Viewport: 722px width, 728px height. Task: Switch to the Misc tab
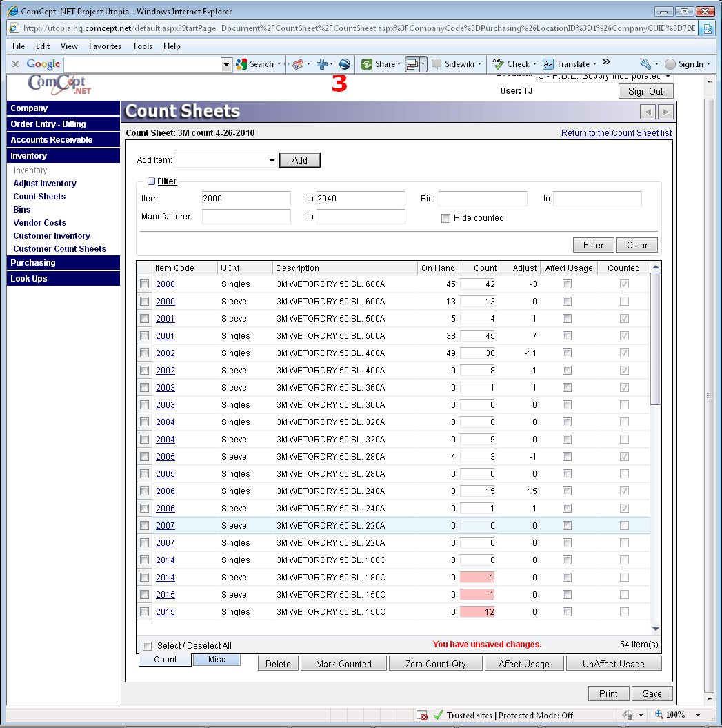coord(217,660)
